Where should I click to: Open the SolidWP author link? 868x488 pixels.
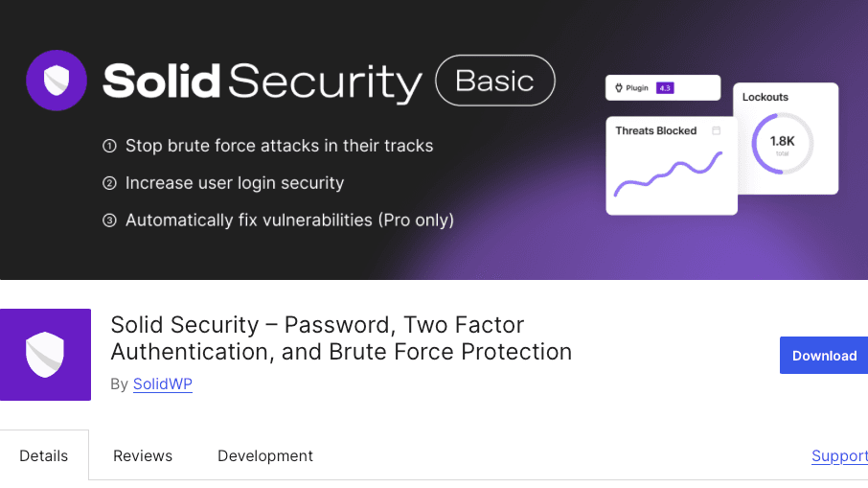[163, 383]
